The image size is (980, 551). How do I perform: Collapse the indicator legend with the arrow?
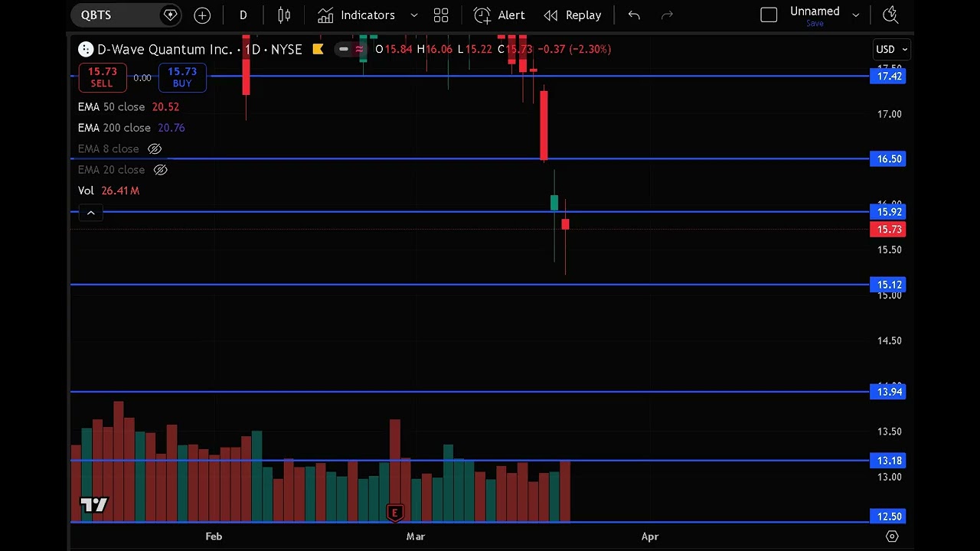pos(90,213)
